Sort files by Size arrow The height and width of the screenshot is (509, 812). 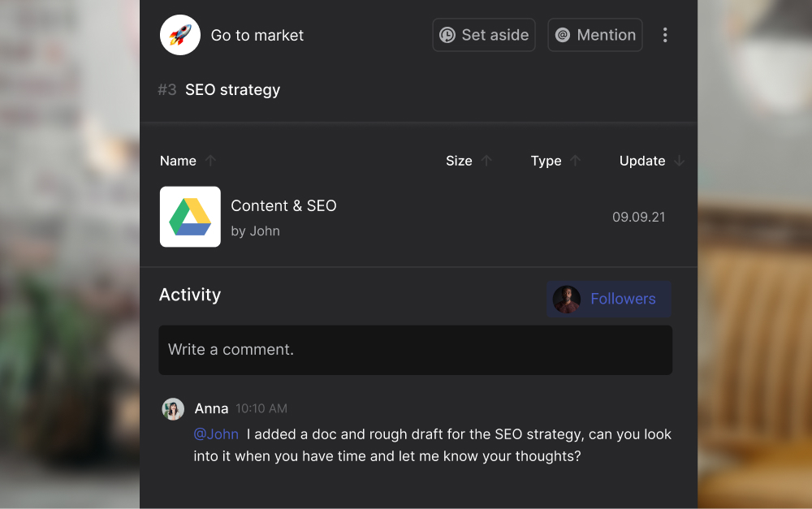487,161
